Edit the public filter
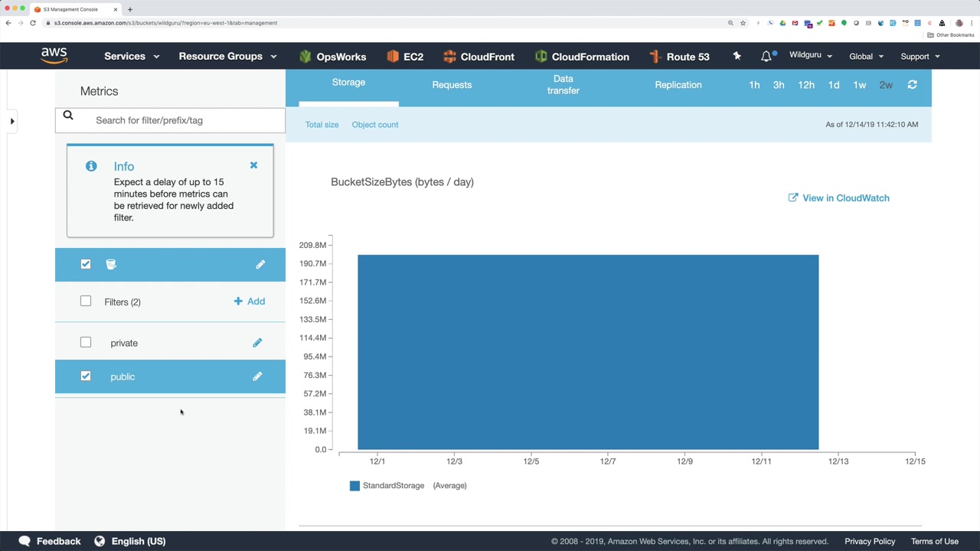The image size is (980, 551). (x=257, y=377)
